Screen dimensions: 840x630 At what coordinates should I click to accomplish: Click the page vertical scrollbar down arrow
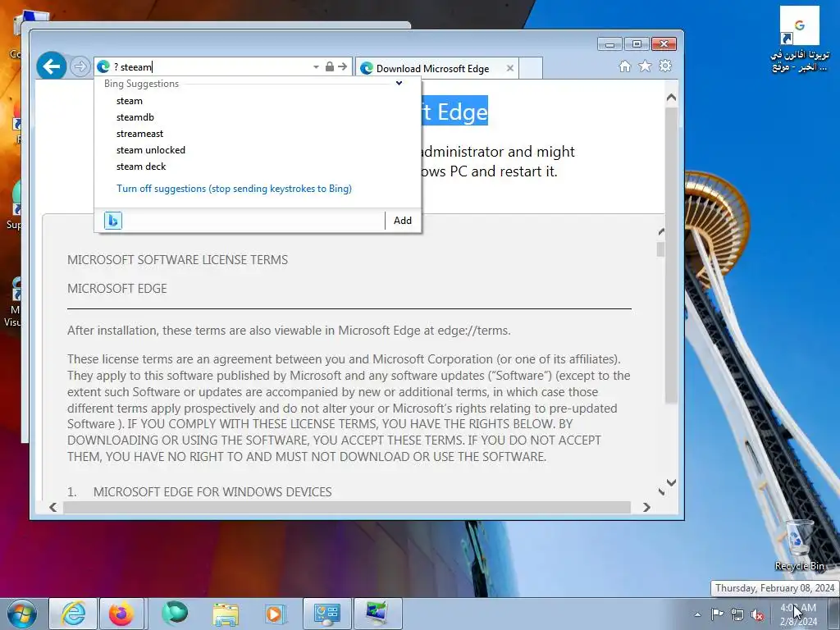pos(671,482)
